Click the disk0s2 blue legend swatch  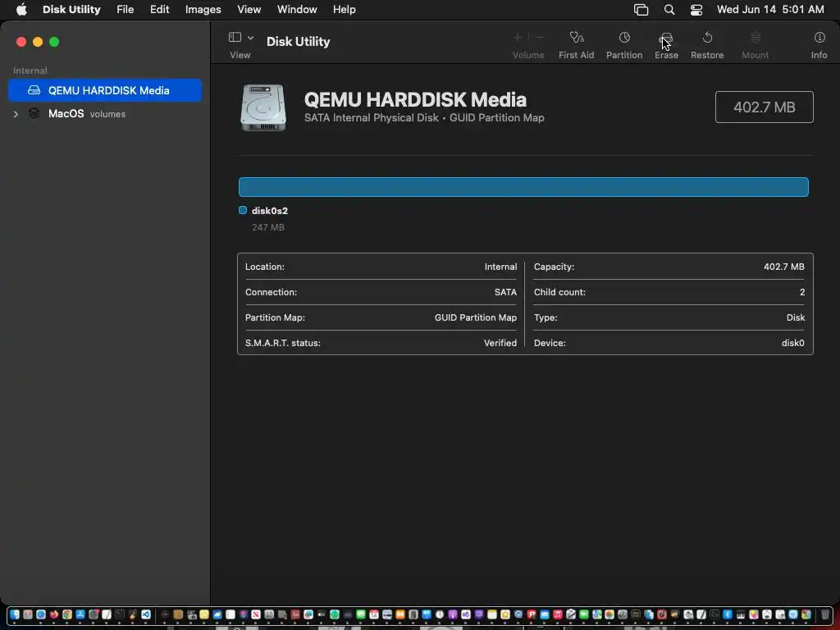(x=243, y=211)
